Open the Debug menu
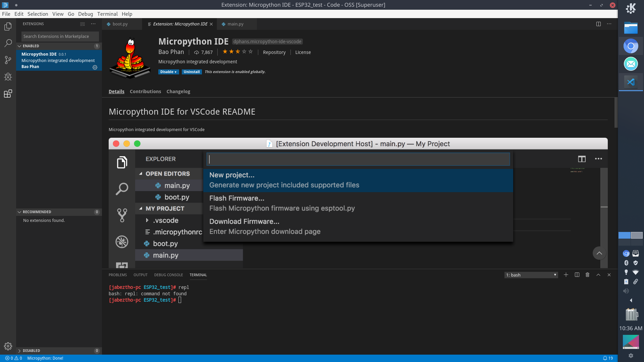 tap(85, 14)
